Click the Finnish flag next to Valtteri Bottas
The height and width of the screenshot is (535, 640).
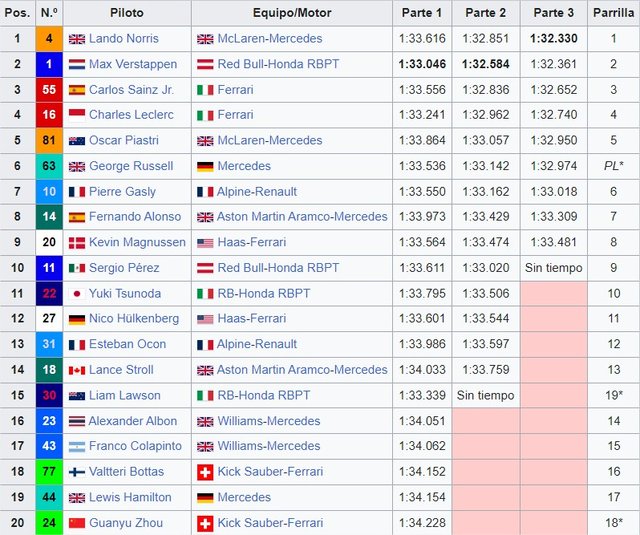point(77,472)
